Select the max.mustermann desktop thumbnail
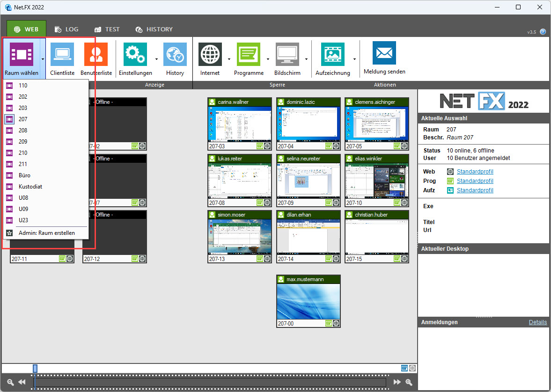551x392 pixels. [x=309, y=301]
